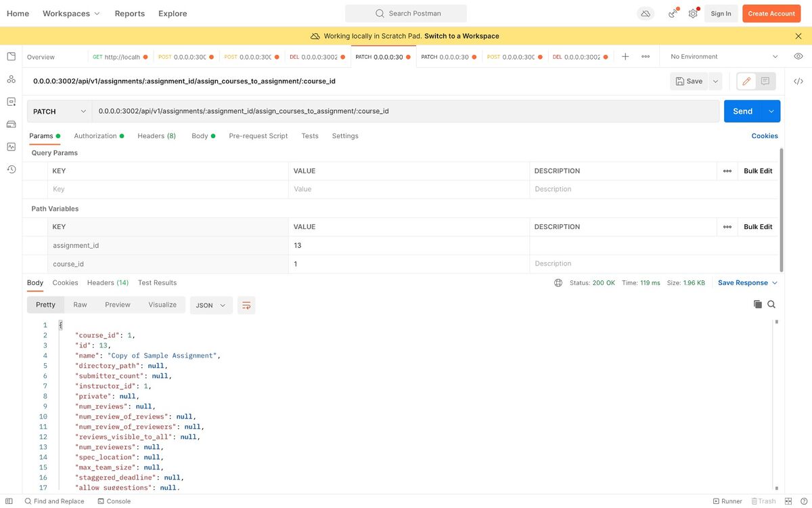Select the Preview response view

tap(118, 305)
